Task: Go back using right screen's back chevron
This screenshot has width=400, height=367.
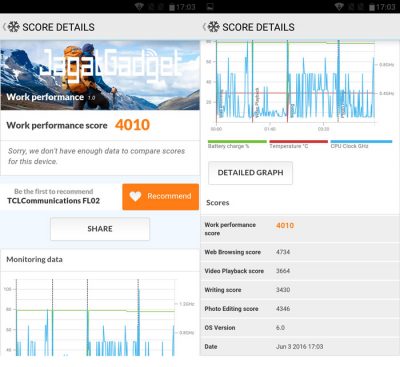Action: click(204, 27)
